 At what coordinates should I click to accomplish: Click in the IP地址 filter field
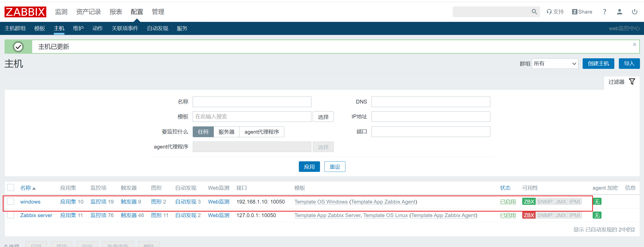pos(431,117)
